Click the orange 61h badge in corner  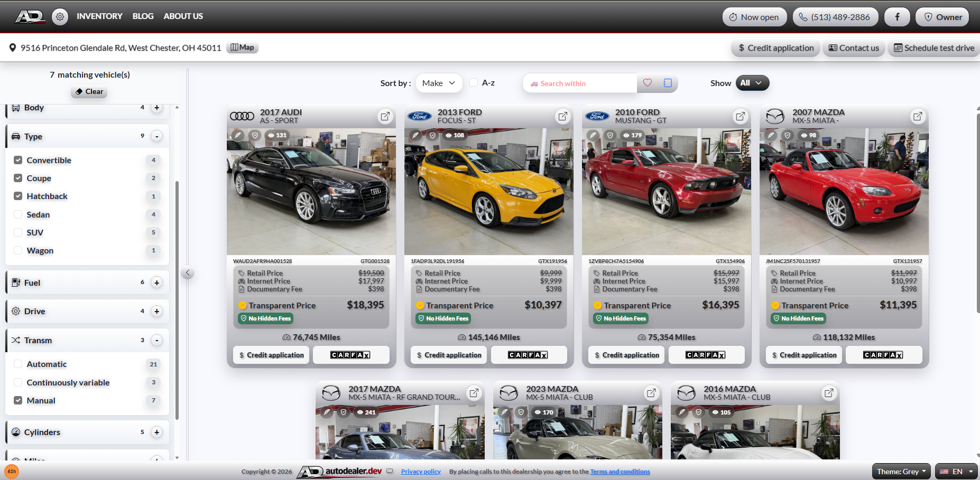point(12,472)
